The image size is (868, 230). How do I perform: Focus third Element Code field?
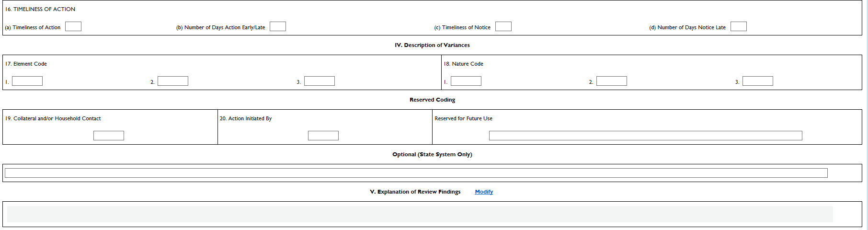[x=320, y=81]
